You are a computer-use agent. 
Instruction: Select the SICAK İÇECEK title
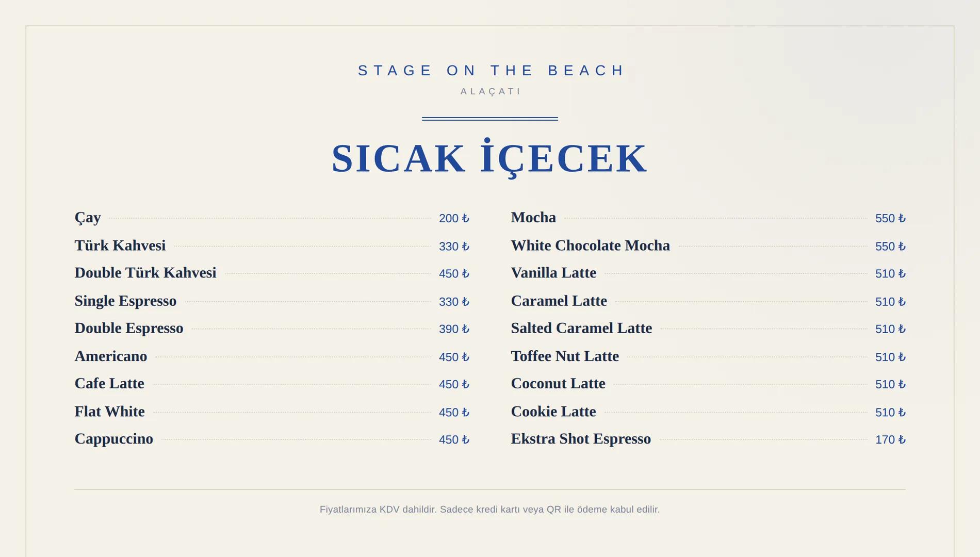tap(489, 158)
